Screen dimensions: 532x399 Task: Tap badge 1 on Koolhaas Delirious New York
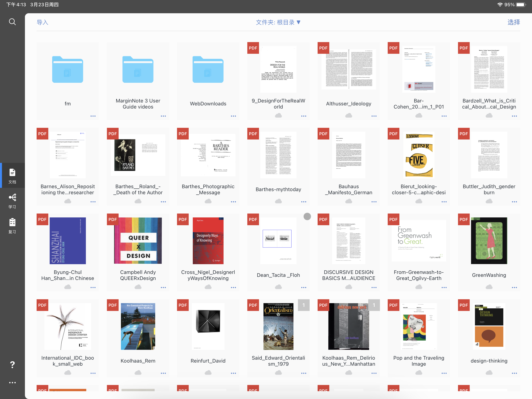click(x=374, y=305)
